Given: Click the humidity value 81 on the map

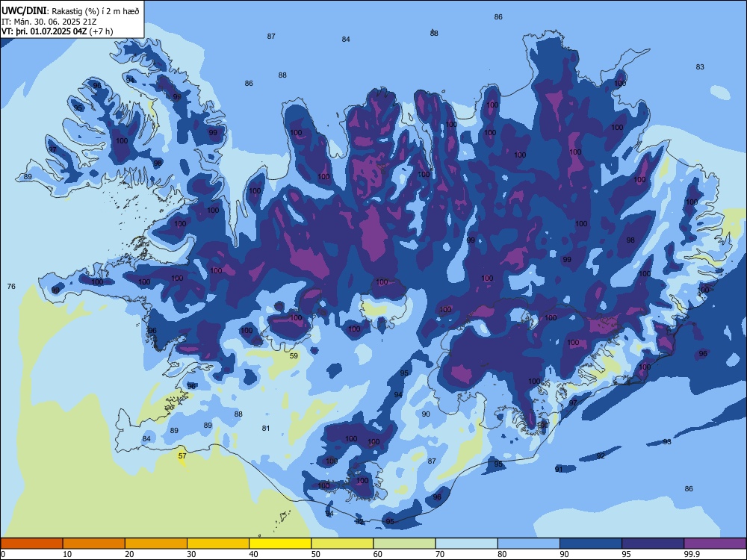Looking at the screenshot, I should click(266, 428).
